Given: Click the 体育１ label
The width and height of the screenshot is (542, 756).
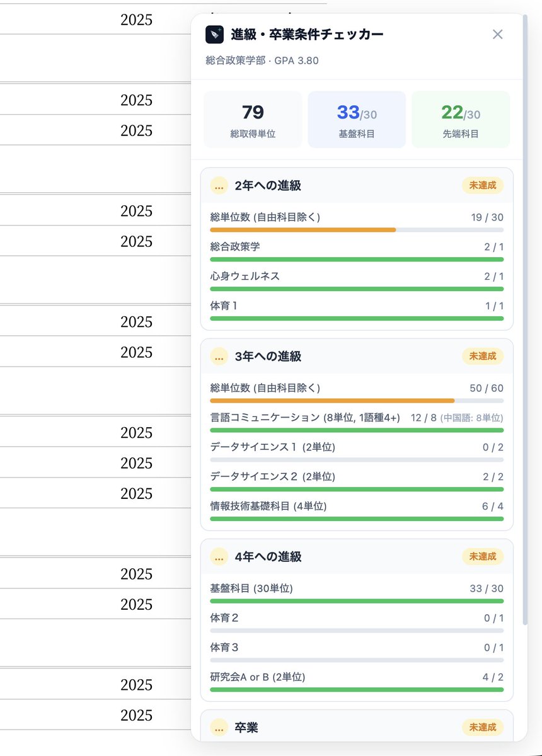Looking at the screenshot, I should [224, 306].
